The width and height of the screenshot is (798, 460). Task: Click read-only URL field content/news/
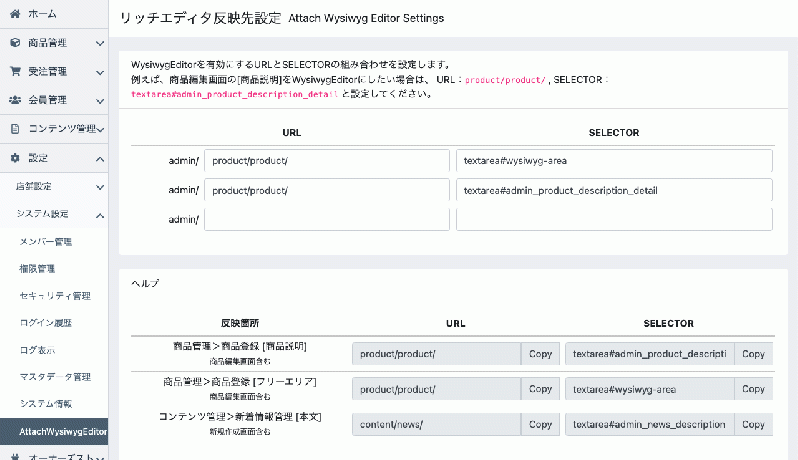[x=437, y=424]
